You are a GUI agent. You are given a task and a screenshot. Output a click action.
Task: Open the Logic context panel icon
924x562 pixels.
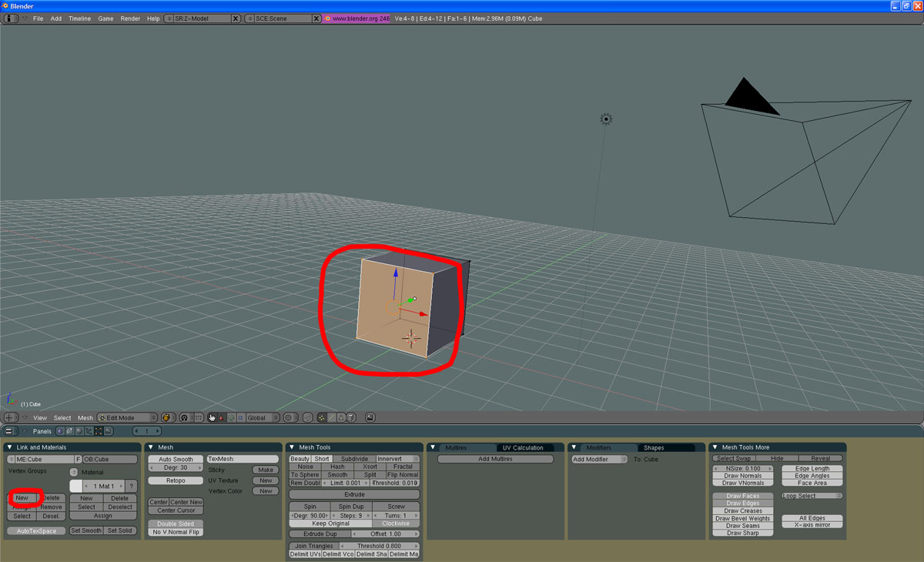(x=60, y=431)
